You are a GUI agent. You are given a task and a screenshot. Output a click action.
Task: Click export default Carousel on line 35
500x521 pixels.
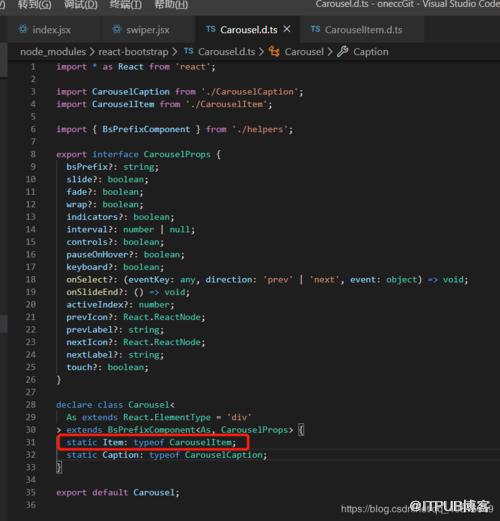point(115,493)
